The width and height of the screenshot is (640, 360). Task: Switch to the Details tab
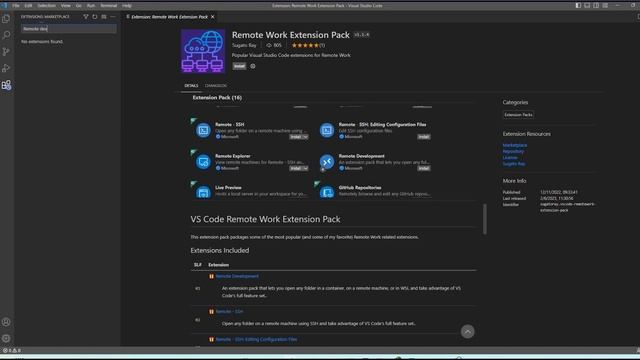pos(191,86)
